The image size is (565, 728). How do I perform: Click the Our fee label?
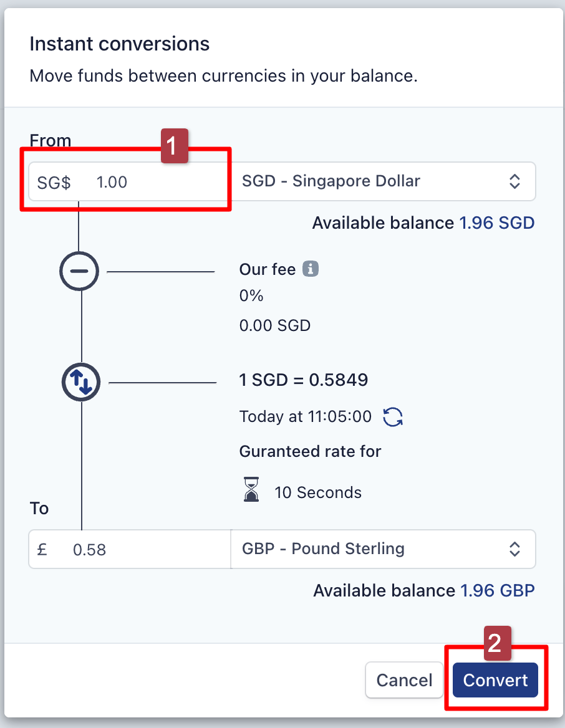coord(267,269)
